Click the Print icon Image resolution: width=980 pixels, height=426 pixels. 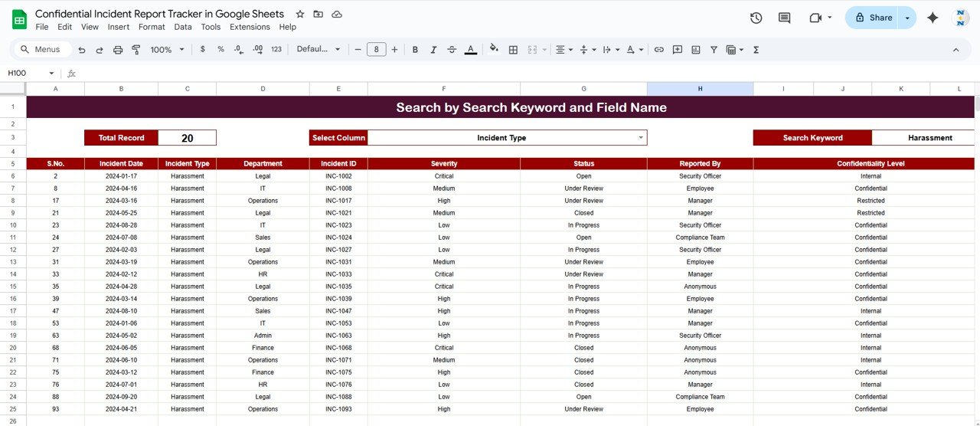pyautogui.click(x=118, y=50)
